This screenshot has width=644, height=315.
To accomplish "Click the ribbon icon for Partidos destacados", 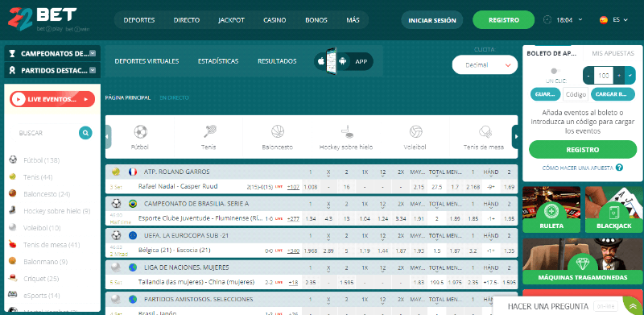I will pyautogui.click(x=12, y=70).
